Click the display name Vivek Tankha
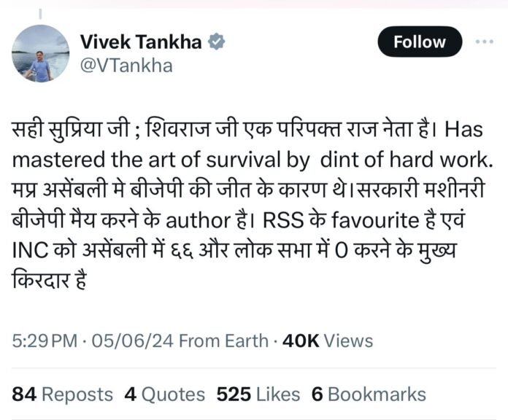This screenshot has width=508, height=420. coord(140,42)
